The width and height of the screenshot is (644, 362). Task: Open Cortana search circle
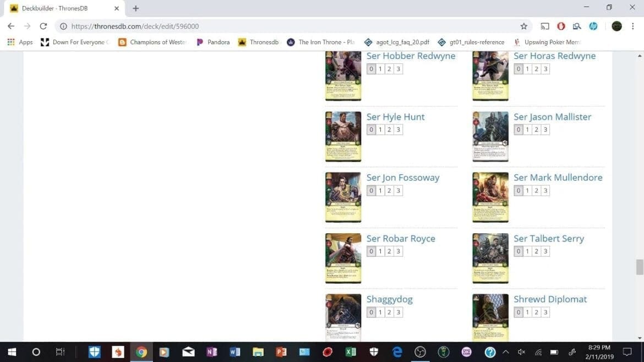(36, 352)
